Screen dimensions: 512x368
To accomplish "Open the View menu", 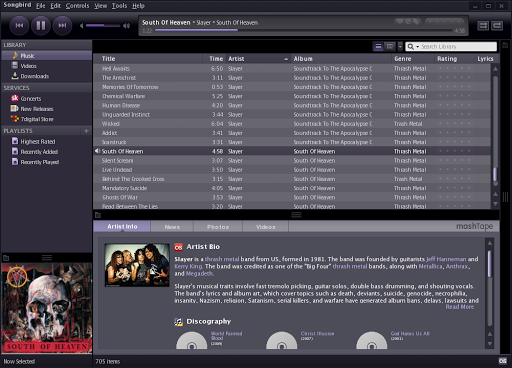I will point(100,6).
